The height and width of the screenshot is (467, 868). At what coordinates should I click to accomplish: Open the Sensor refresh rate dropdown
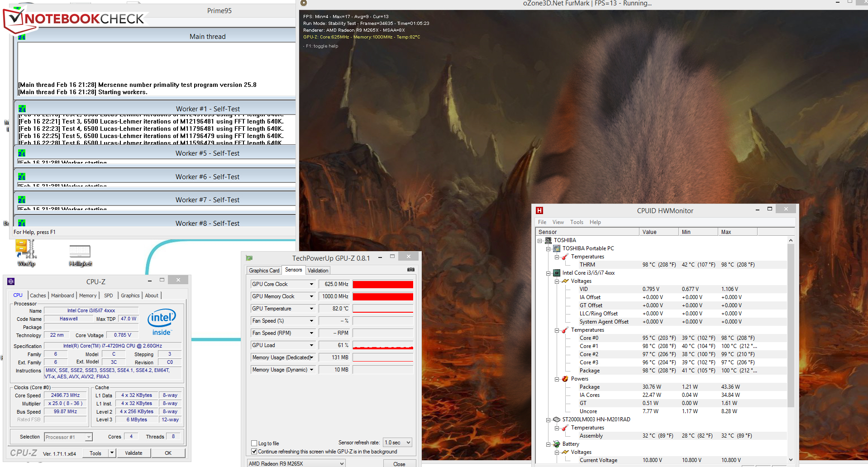(x=397, y=443)
